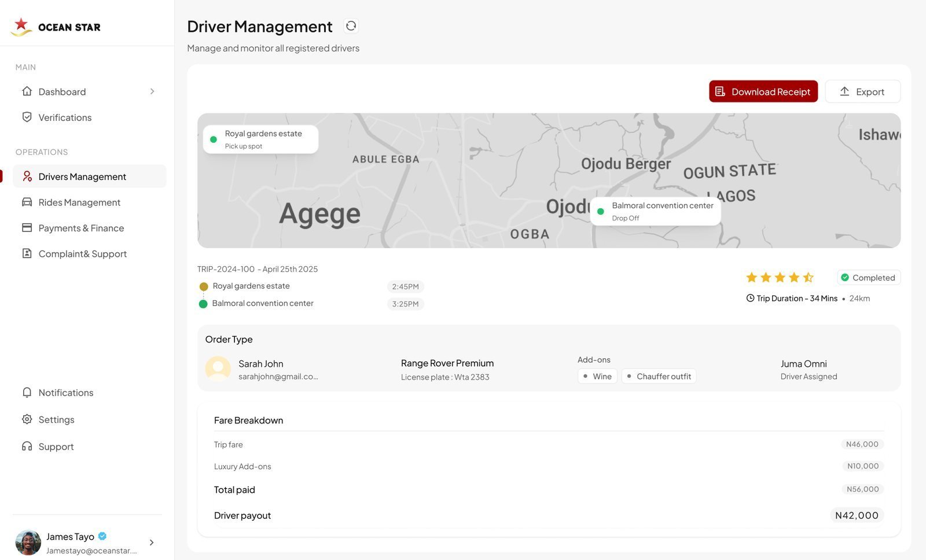Click the Download Receipt button
Image resolution: width=926 pixels, height=560 pixels.
point(763,91)
